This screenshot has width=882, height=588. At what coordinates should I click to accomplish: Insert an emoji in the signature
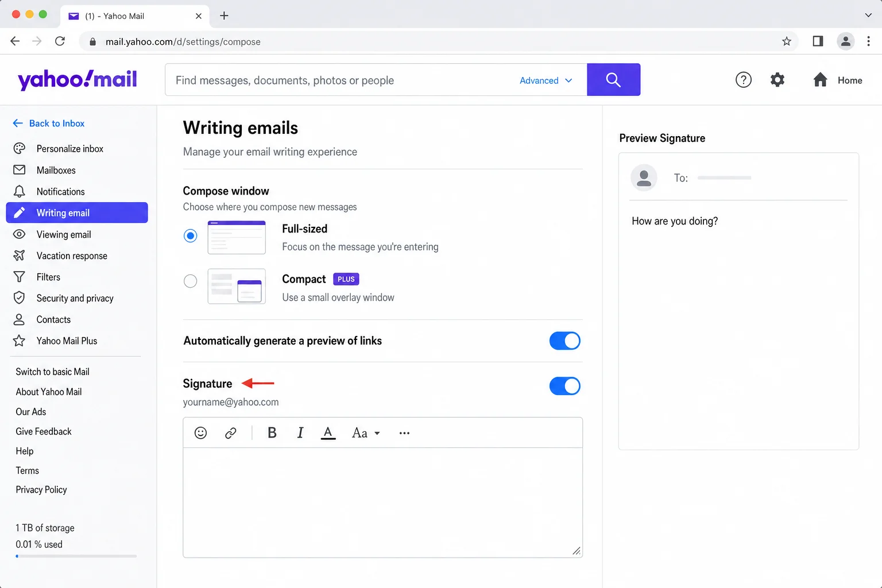(200, 433)
